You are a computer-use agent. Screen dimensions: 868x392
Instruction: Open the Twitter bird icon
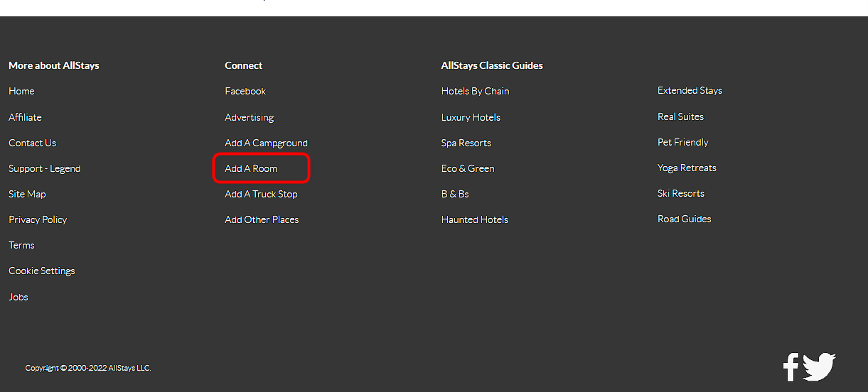tap(819, 367)
